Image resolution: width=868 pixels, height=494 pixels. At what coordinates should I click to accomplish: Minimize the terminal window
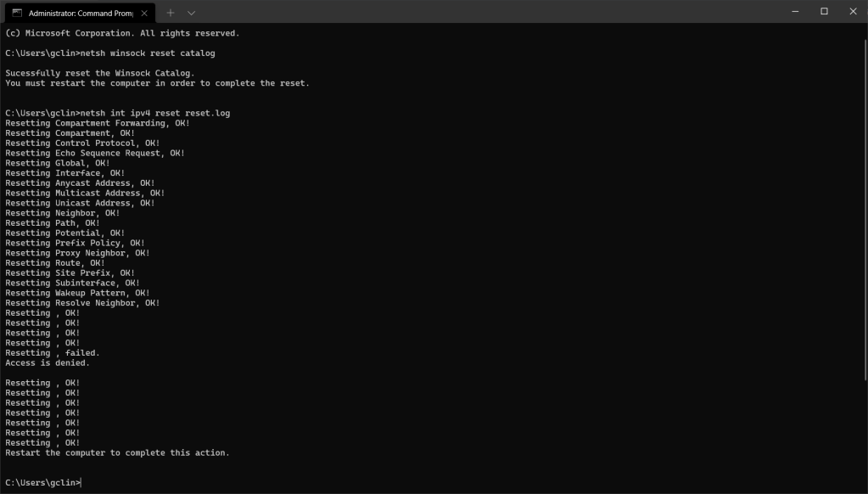point(794,12)
